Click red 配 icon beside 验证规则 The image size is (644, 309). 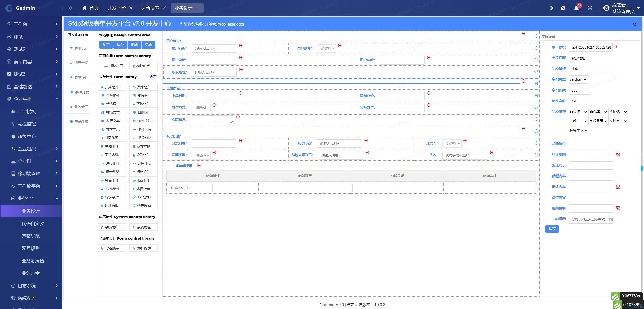tap(618, 155)
